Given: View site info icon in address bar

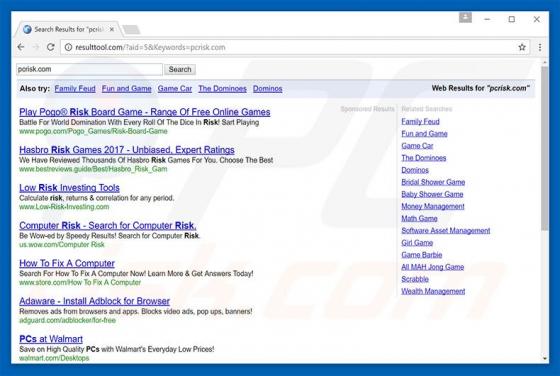Looking at the screenshot, I should coord(68,47).
